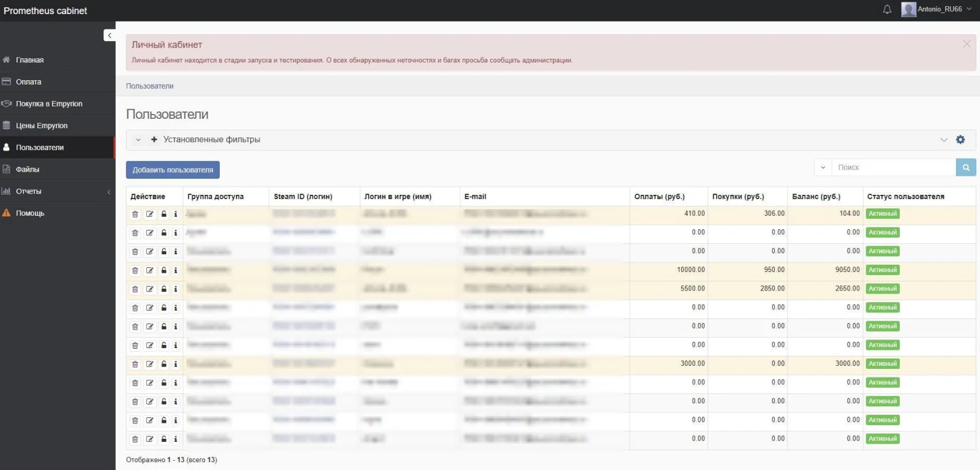Click the Пользователи breadcrumb link
Image resolution: width=980 pixels, height=470 pixels.
pyautogui.click(x=149, y=86)
